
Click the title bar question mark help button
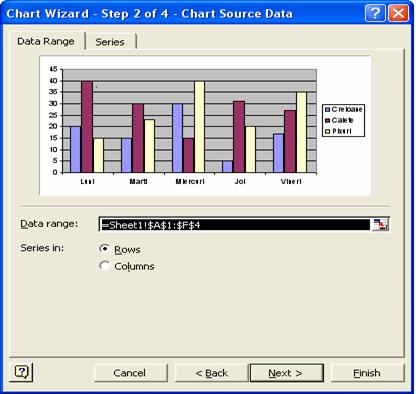pos(375,13)
